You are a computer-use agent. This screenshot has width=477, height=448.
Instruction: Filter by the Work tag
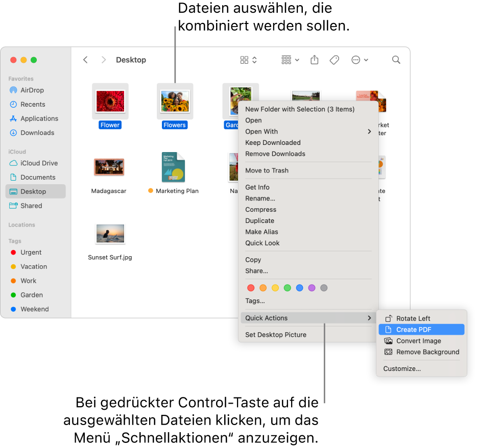[x=36, y=281]
